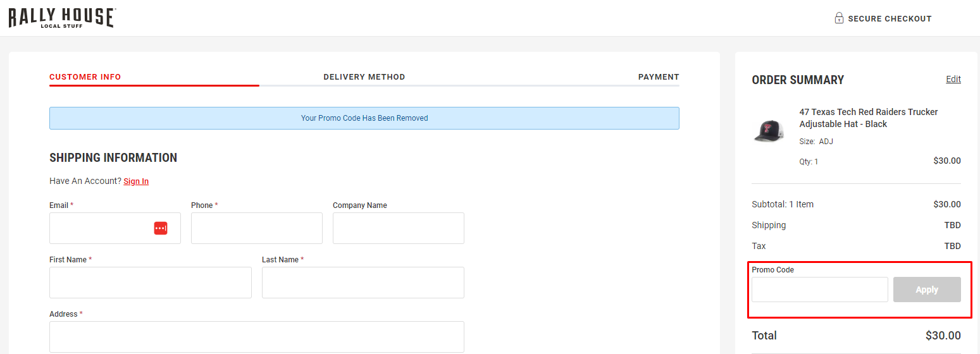Click the disabled Apply promo button
Viewport: 980px width, 354px height.
[x=927, y=290]
